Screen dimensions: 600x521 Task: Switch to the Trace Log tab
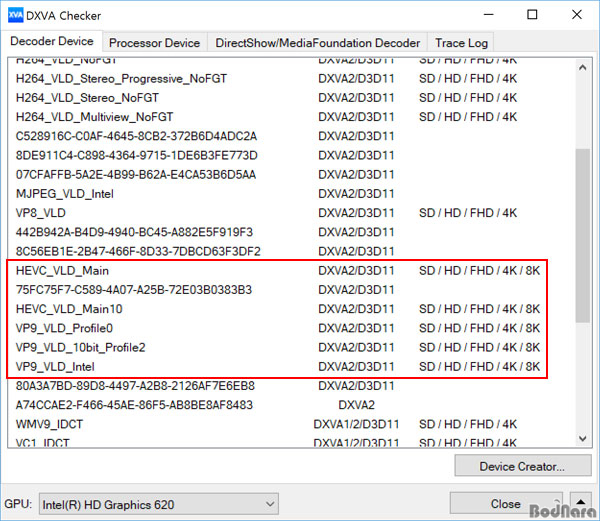[461, 43]
